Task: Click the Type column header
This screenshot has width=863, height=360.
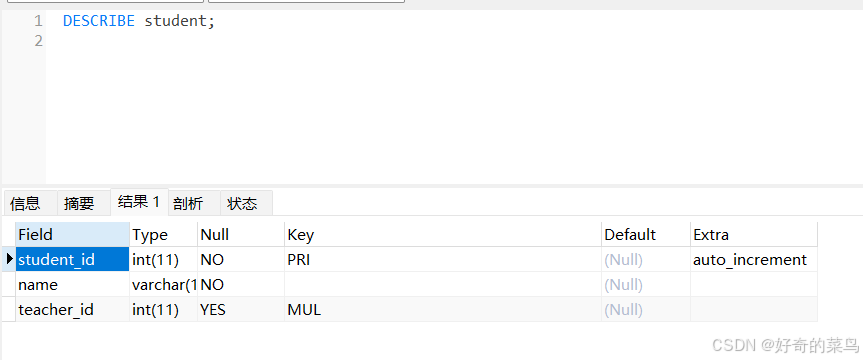Action: point(163,234)
